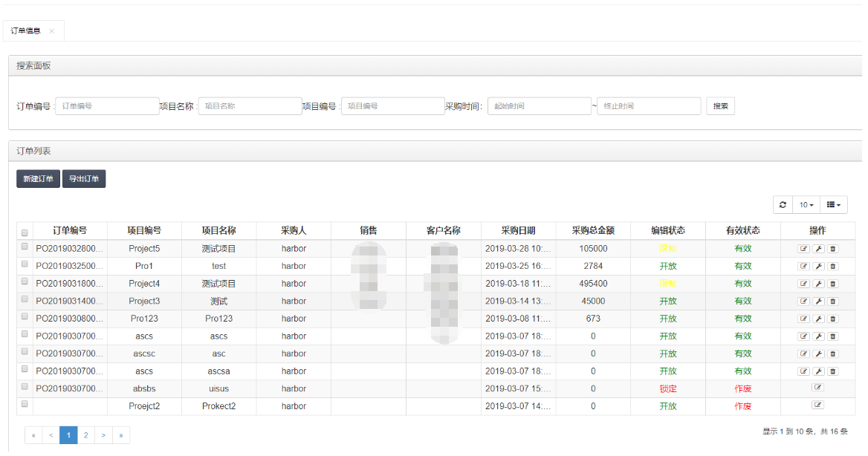
Task: Sort table by 采购总金额 column header
Action: (x=592, y=230)
